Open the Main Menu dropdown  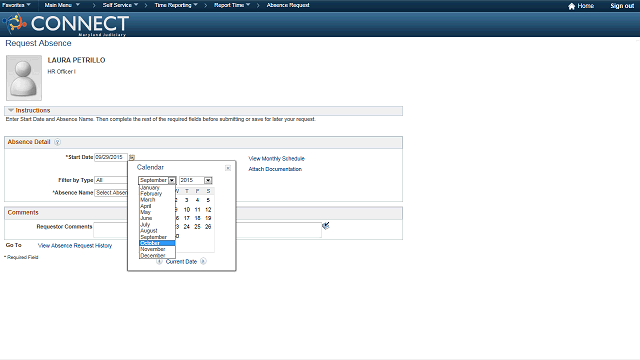(x=62, y=5)
